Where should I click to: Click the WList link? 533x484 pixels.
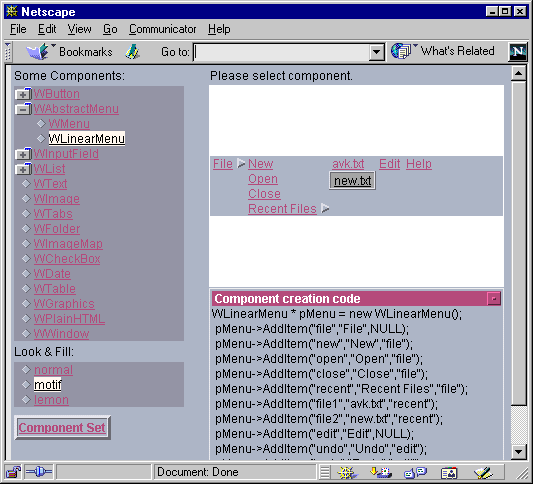pyautogui.click(x=50, y=169)
